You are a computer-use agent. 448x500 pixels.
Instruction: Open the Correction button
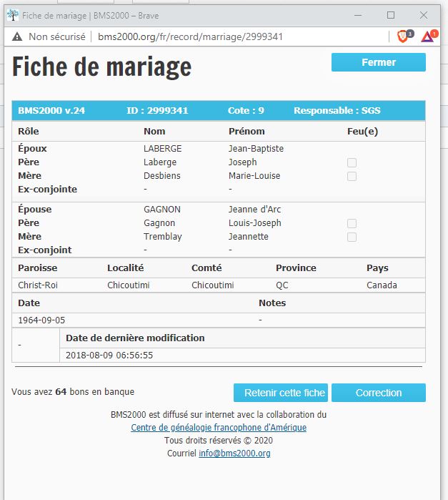tap(379, 393)
